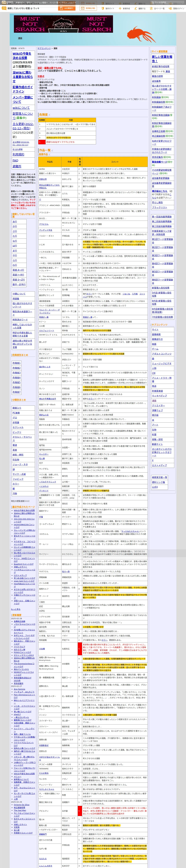Click the wiki site icon beside the title

click(x=4, y=8)
